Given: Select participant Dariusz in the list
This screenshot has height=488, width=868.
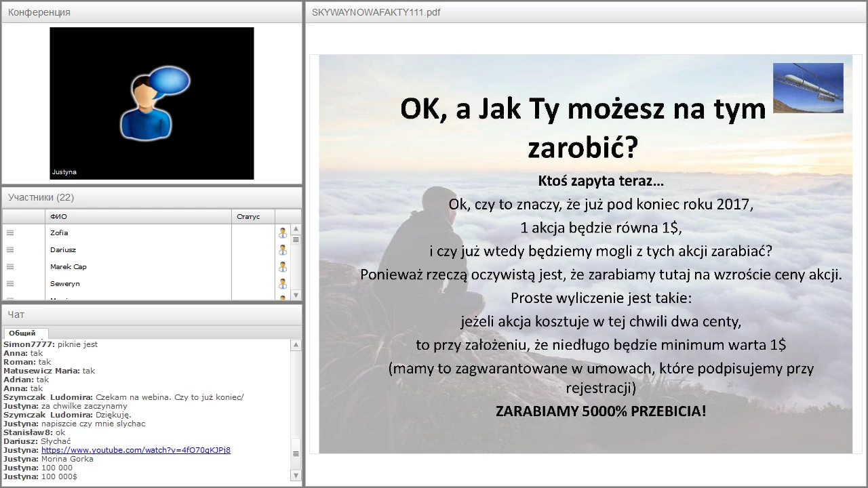Looking at the screenshot, I should click(63, 249).
